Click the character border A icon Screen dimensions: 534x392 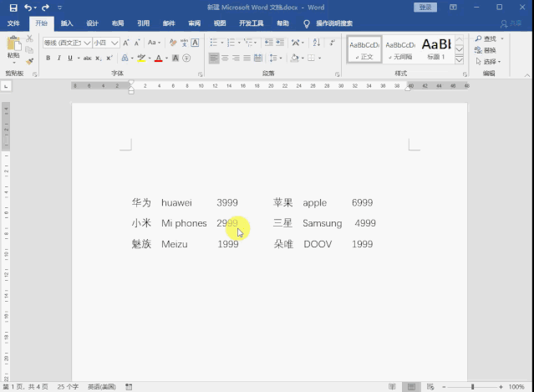pyautogui.click(x=195, y=43)
